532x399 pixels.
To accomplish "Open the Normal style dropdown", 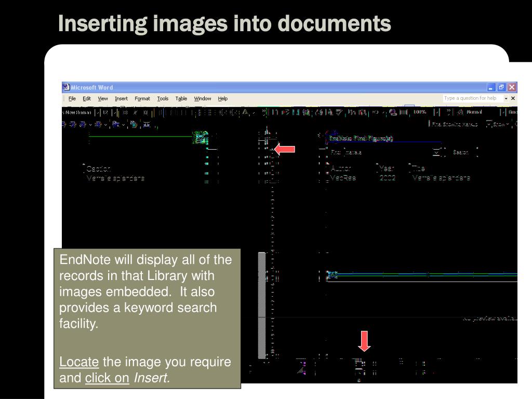I will [x=503, y=112].
